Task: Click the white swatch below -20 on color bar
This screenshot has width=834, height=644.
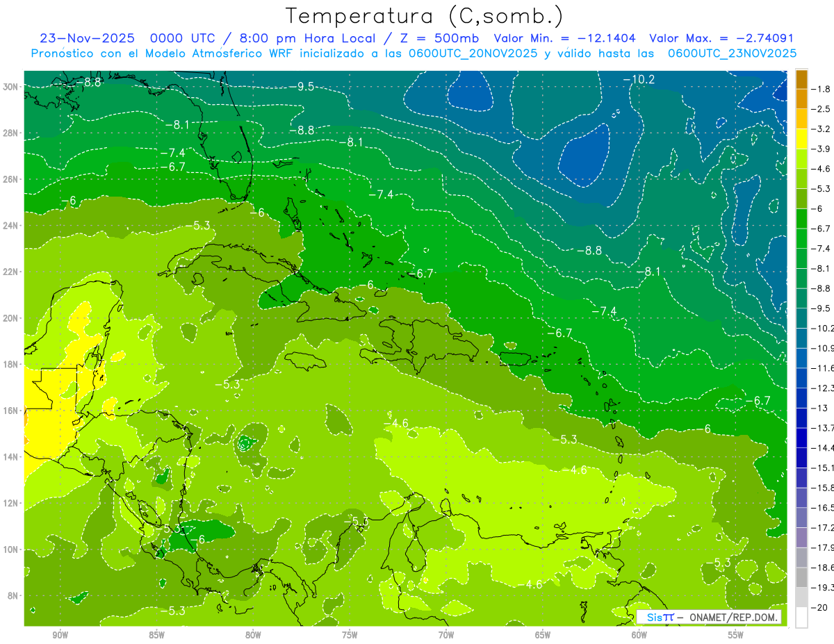Action: 801,617
